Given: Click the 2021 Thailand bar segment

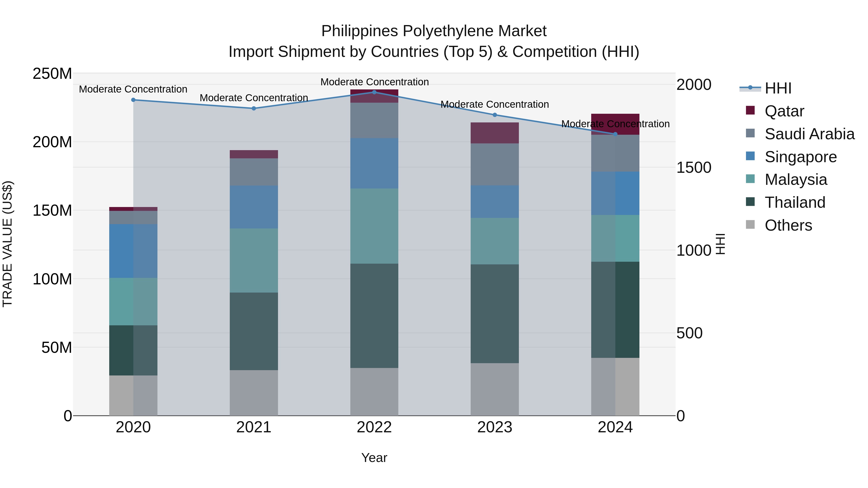Looking at the screenshot, I should tap(254, 331).
